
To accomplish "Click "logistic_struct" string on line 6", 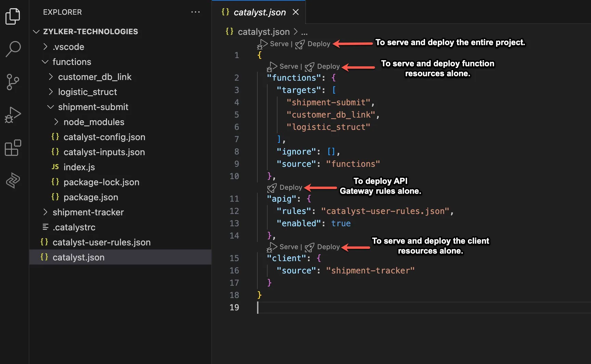I will (x=328, y=127).
